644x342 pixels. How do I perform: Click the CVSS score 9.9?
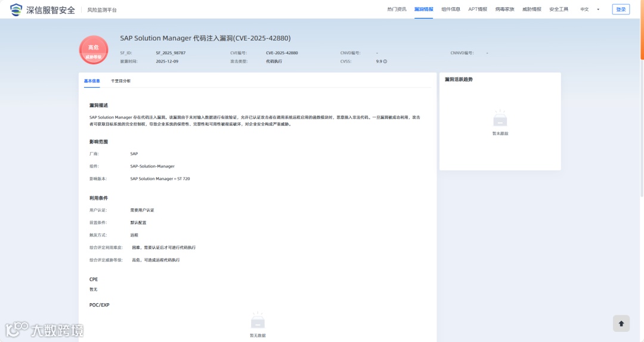point(379,61)
